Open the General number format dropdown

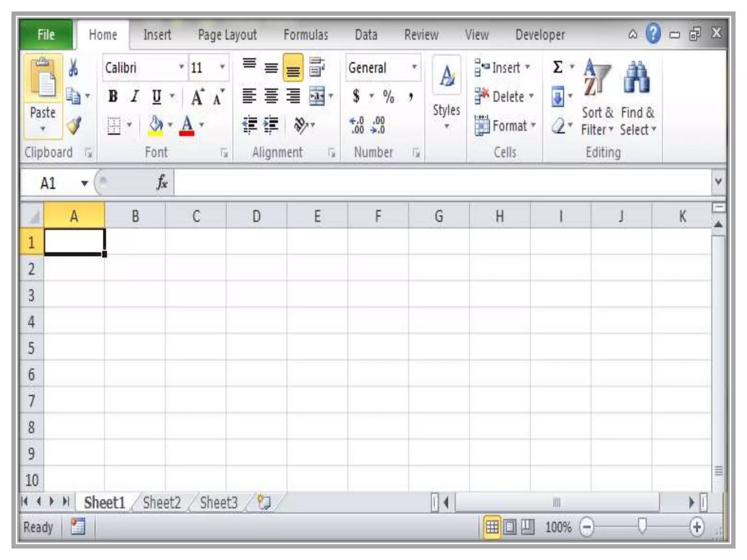[414, 67]
